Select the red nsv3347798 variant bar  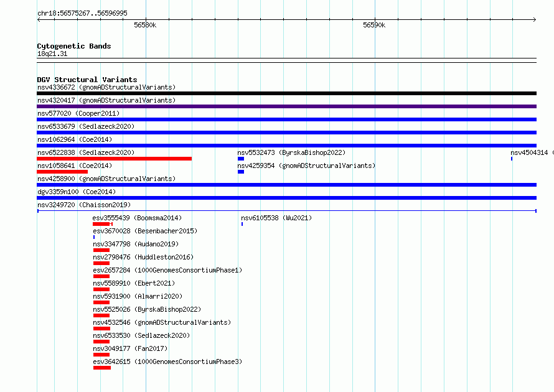click(101, 250)
